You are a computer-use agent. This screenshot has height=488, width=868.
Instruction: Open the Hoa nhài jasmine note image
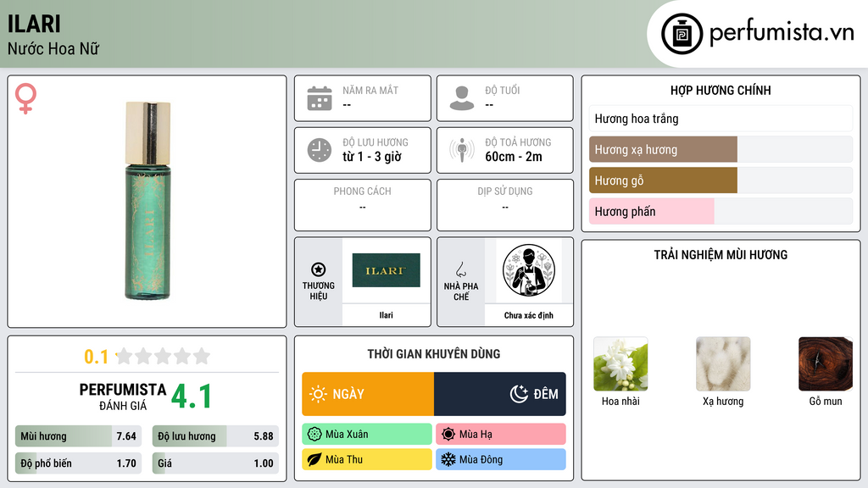(x=620, y=364)
